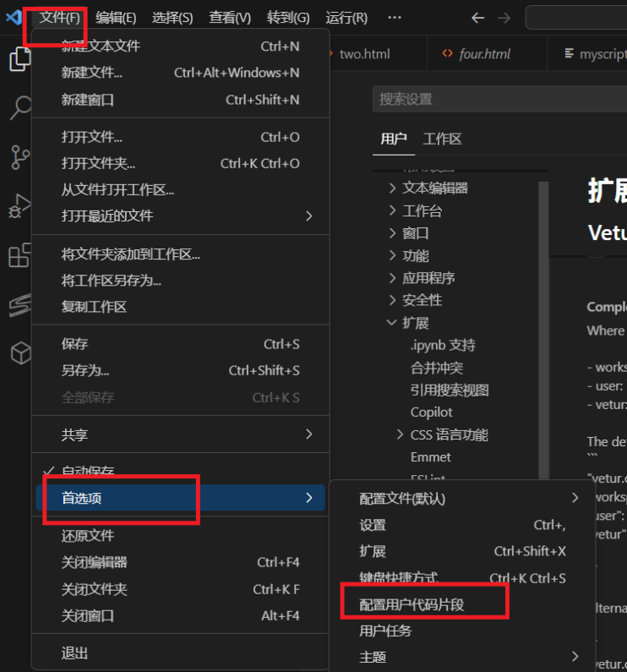Open the more menus ellipsis

[x=395, y=18]
